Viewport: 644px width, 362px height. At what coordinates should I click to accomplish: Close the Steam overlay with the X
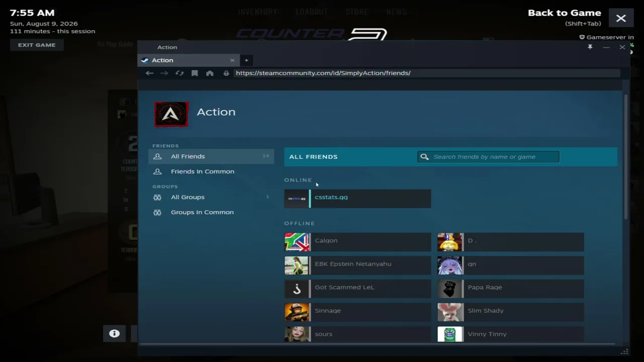(621, 18)
